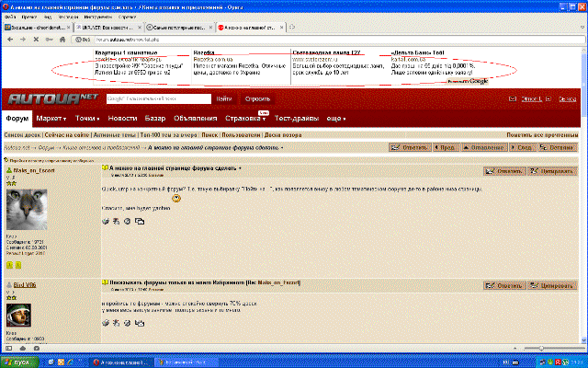Expand the Маркет dropdown menu

[52, 120]
